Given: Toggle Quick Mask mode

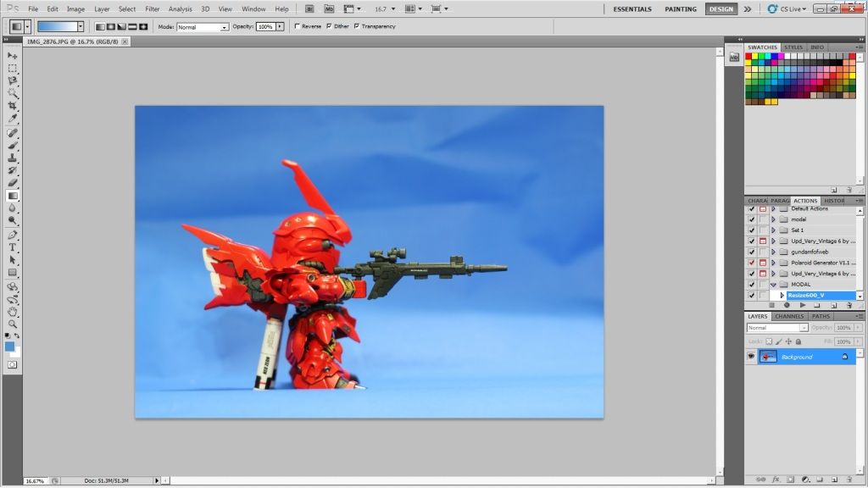Looking at the screenshot, I should pos(12,364).
